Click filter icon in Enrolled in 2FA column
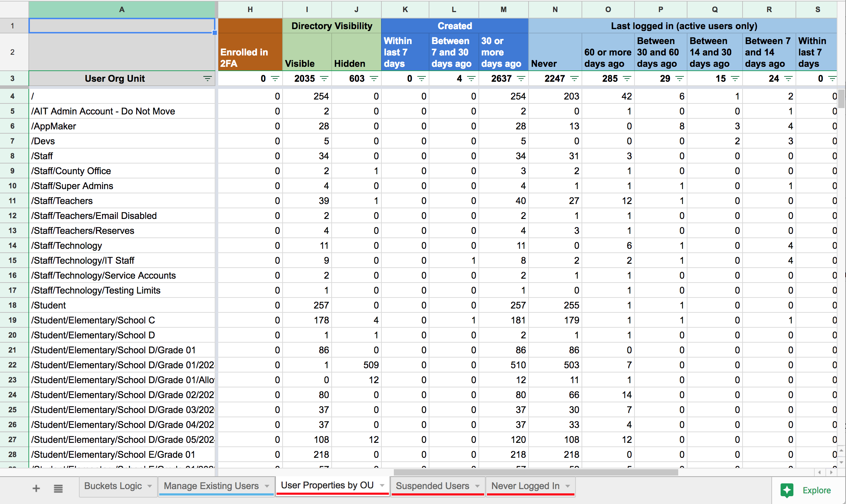 (275, 79)
